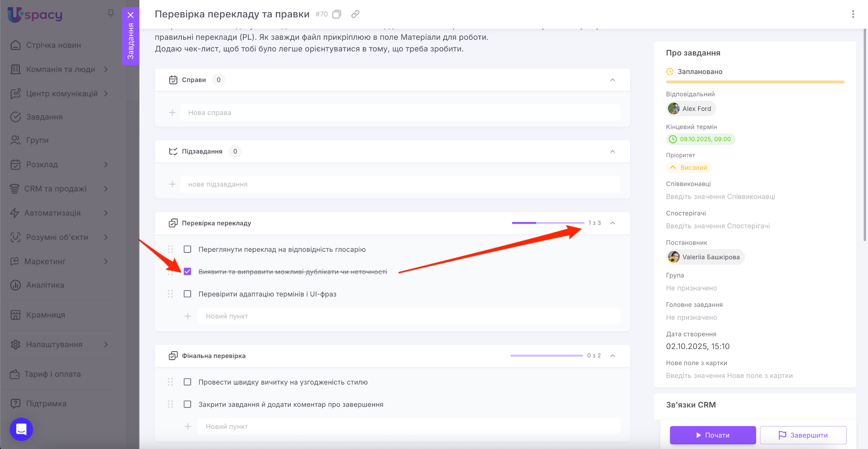Go to Аналітика in sidebar

45,285
